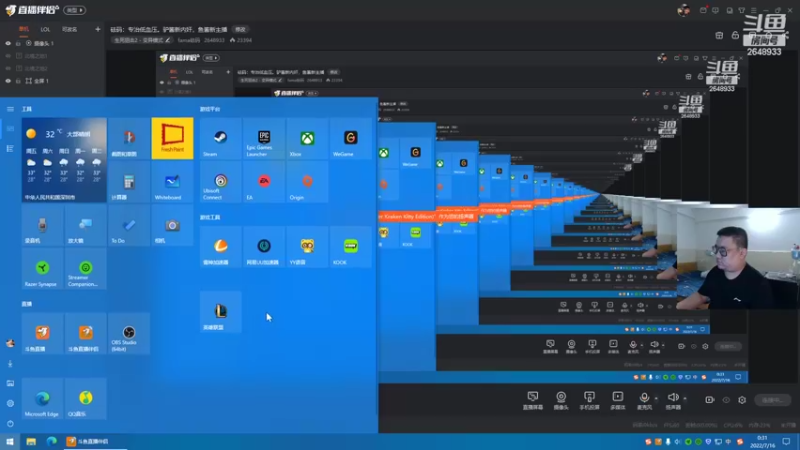Image resolution: width=800 pixels, height=450 pixels.
Task: Select the webcam preview in the canvas
Action: pos(738,258)
